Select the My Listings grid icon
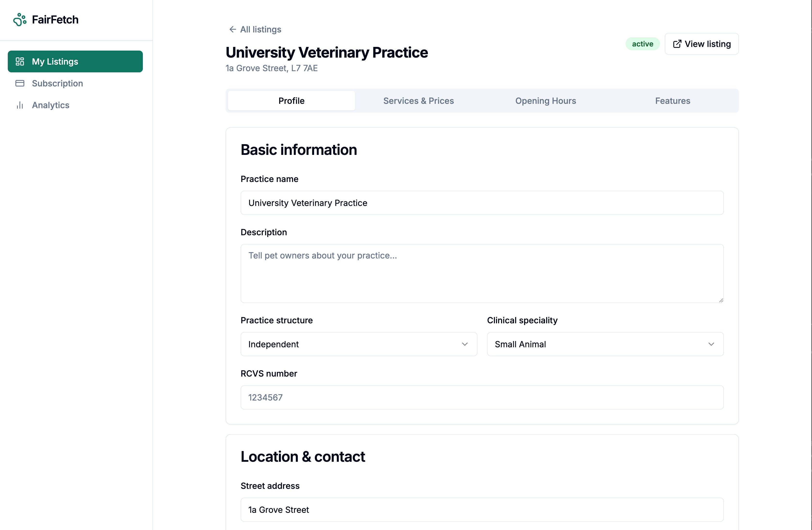 pos(20,61)
